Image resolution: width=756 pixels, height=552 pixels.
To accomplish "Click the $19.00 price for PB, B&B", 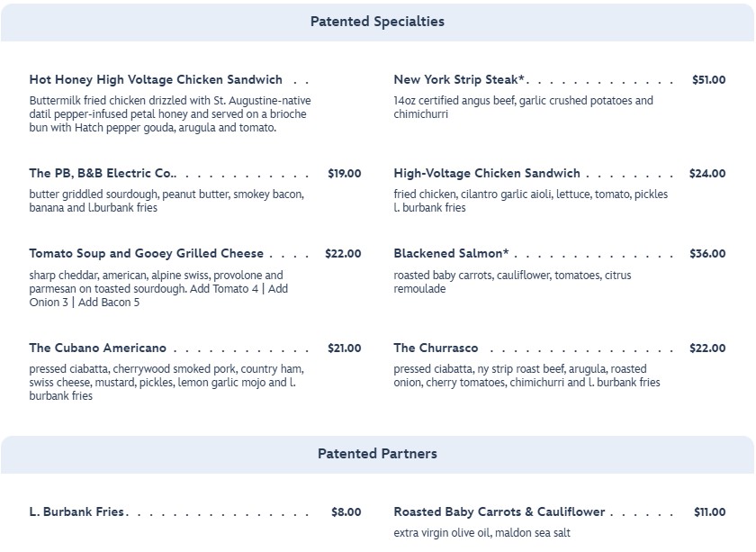I will [x=344, y=174].
